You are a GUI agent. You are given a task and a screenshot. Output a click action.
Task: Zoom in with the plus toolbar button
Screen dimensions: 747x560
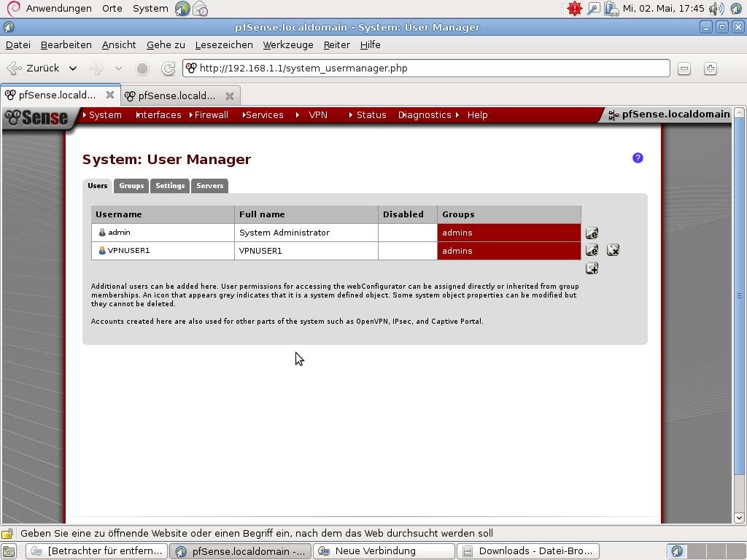[x=711, y=69]
